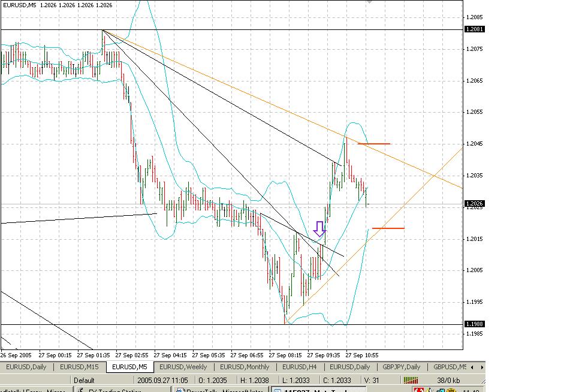Click the EURUSD,M5 chart title text
The height and width of the screenshot is (392, 576).
tap(20, 5)
